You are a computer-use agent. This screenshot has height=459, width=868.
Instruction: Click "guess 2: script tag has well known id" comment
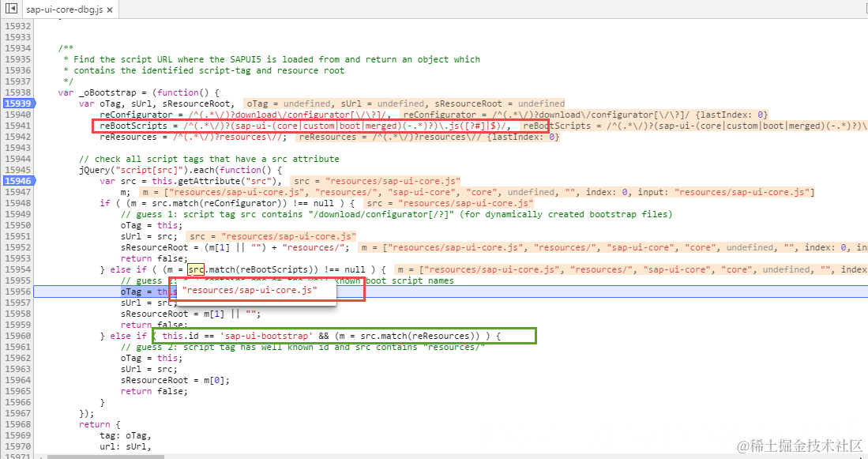click(x=302, y=347)
